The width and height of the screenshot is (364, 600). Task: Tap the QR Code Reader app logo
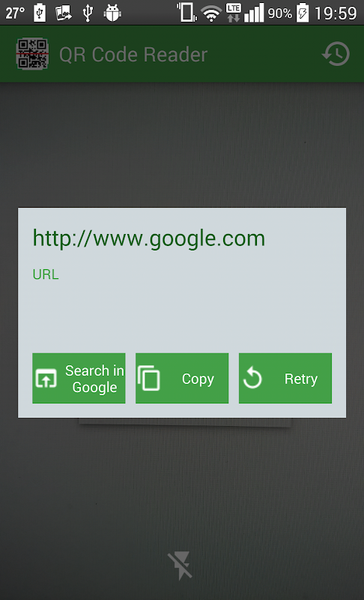(x=32, y=54)
